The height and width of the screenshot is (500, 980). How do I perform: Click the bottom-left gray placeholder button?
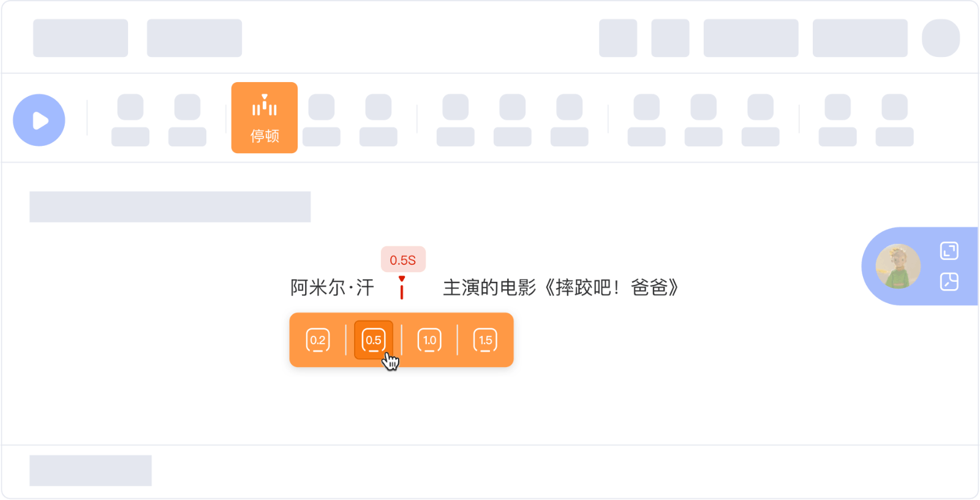click(x=91, y=471)
